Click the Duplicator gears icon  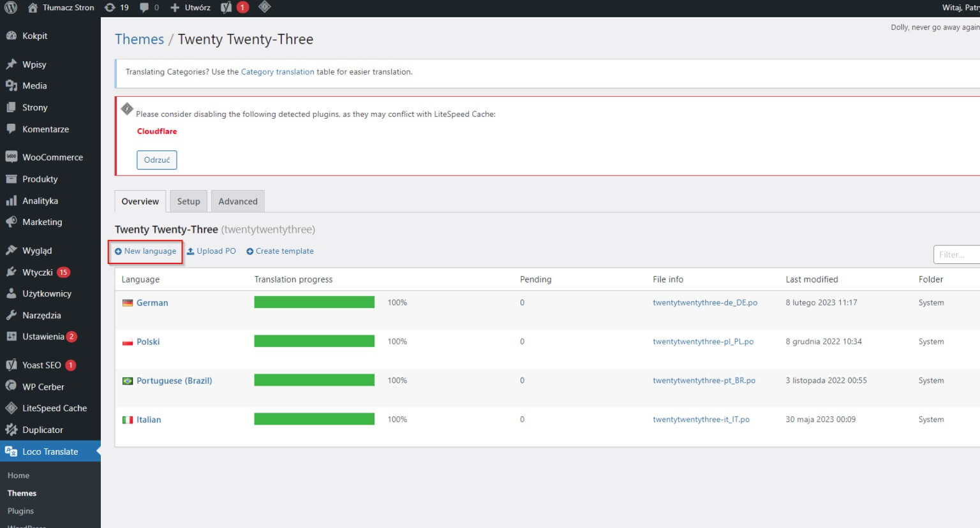tap(11, 430)
